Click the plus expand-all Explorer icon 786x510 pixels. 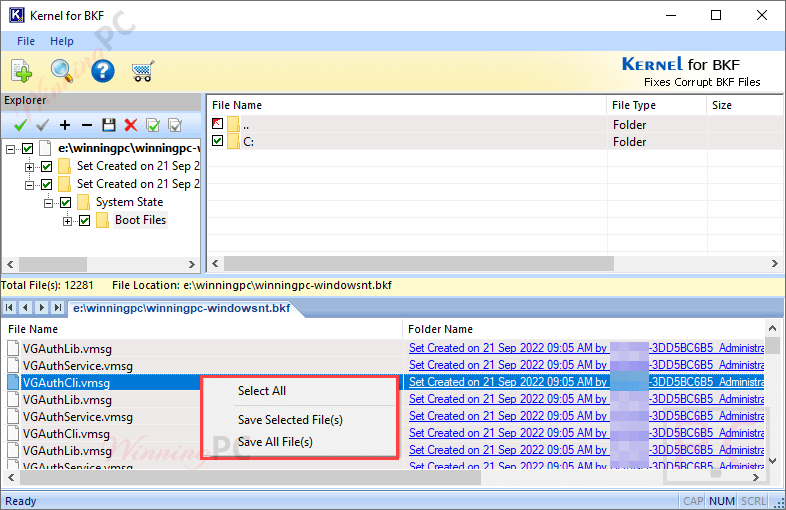[x=65, y=125]
